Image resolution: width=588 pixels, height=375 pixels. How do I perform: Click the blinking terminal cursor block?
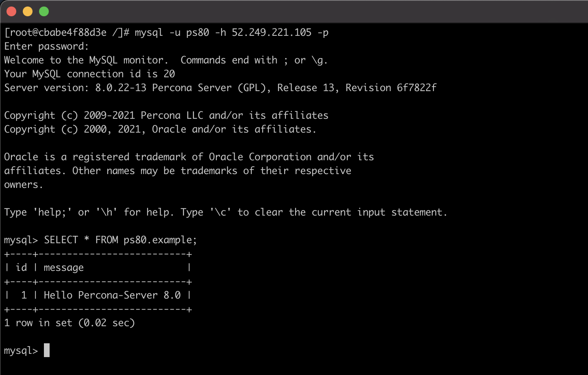(x=46, y=350)
